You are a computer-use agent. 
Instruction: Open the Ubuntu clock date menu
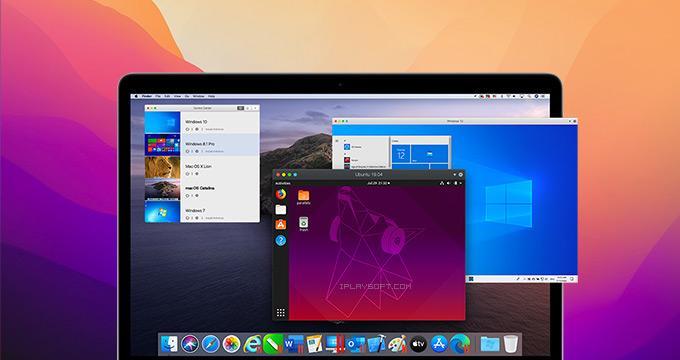(378, 183)
